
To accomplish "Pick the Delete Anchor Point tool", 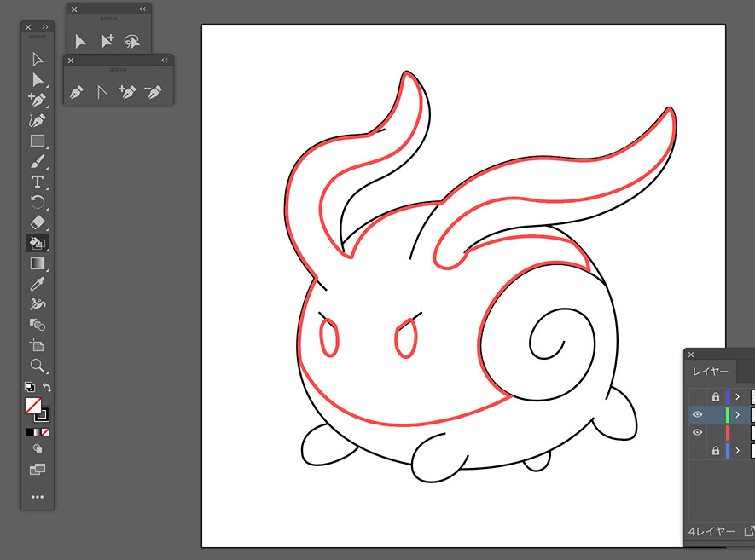I will click(153, 91).
